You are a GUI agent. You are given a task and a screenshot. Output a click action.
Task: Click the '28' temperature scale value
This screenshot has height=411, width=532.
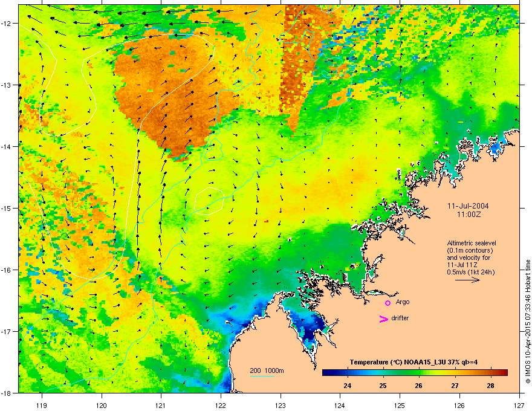coord(490,386)
